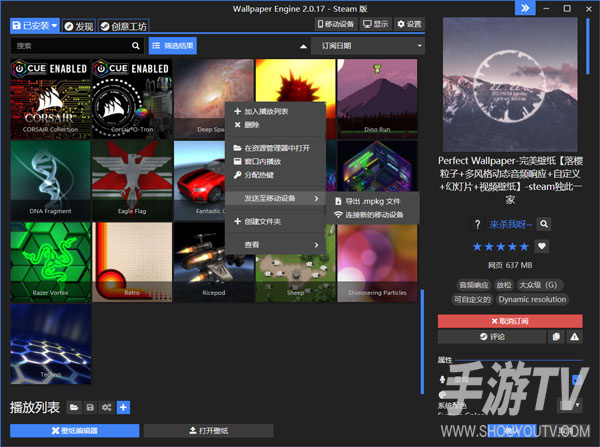600x447 pixels.
Task: Open 移动设备 mobile device button
Action: [336, 24]
